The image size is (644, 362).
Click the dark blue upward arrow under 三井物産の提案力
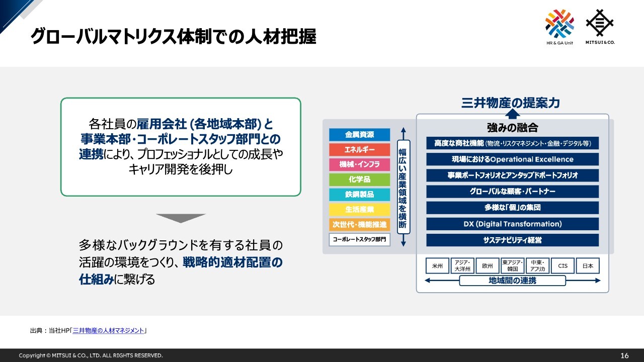512,114
